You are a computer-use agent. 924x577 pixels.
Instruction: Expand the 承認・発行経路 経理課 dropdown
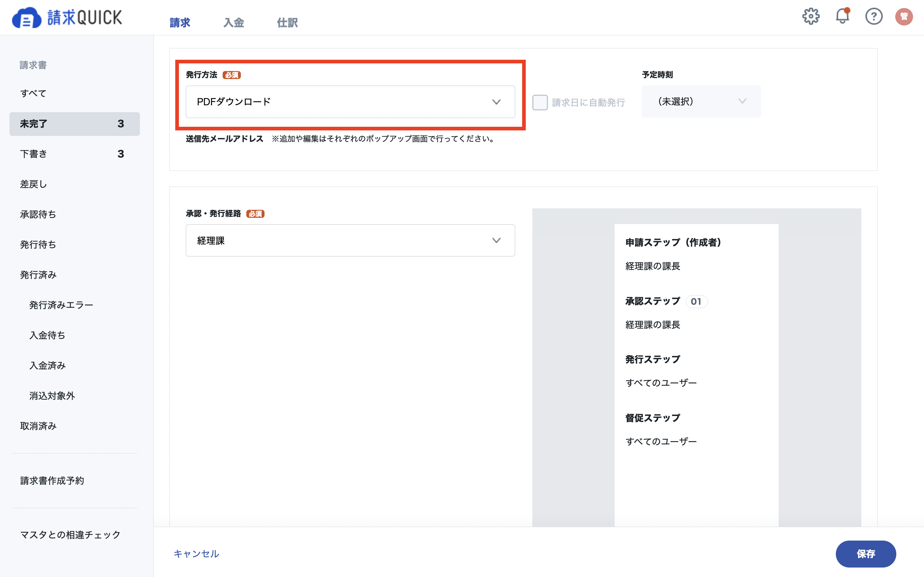(350, 240)
